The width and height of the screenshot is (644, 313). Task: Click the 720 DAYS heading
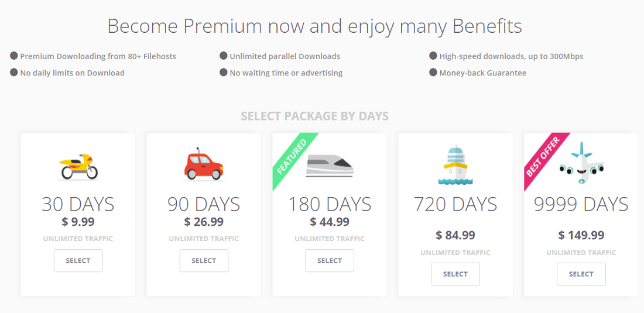pyautogui.click(x=455, y=204)
